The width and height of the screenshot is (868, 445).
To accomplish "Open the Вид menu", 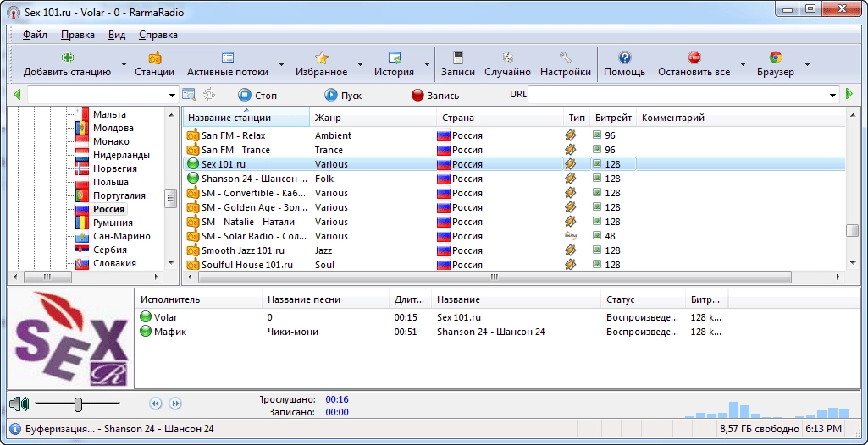I will pos(117,35).
